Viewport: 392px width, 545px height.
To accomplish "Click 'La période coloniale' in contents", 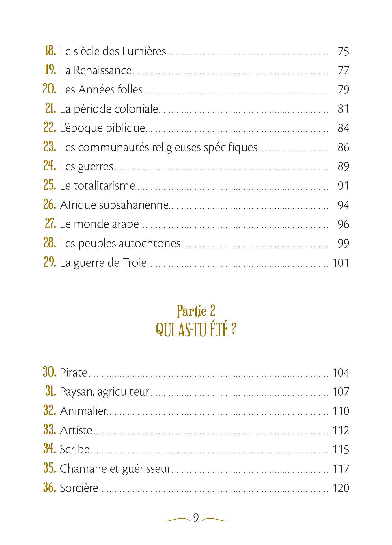I will (109, 109).
